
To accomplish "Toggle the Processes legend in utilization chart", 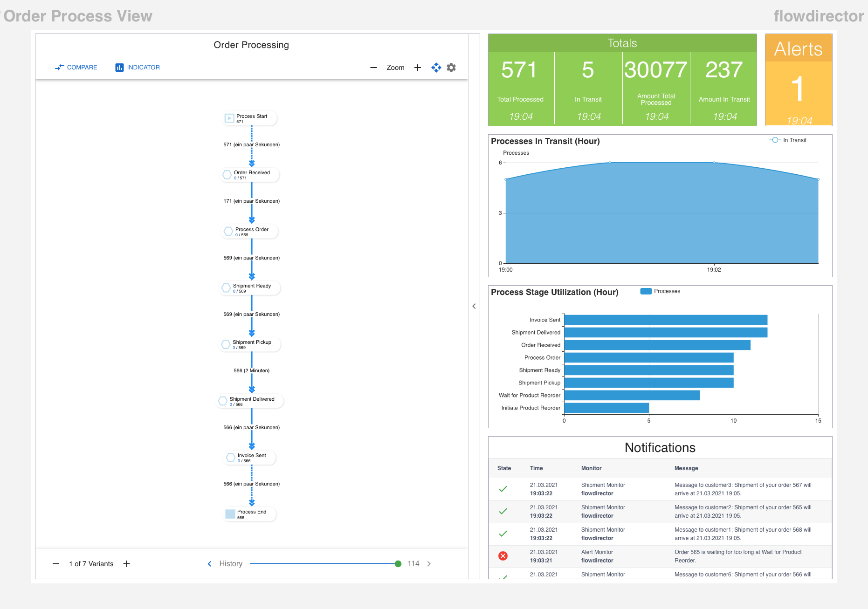I will tap(660, 291).
